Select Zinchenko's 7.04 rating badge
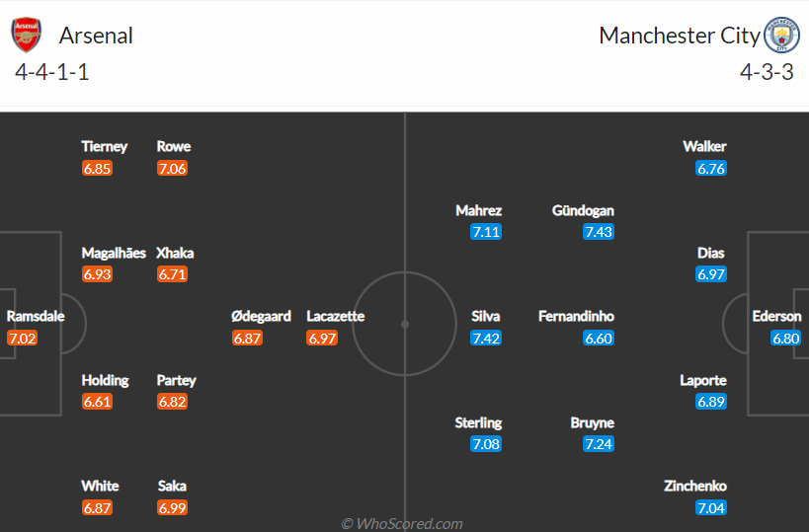The height and width of the screenshot is (532, 809). (711, 507)
